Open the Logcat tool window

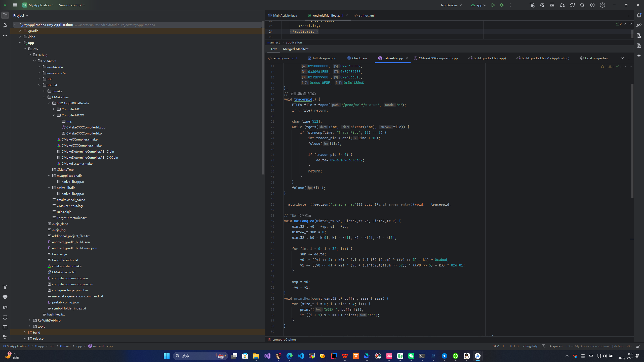pos(5,307)
